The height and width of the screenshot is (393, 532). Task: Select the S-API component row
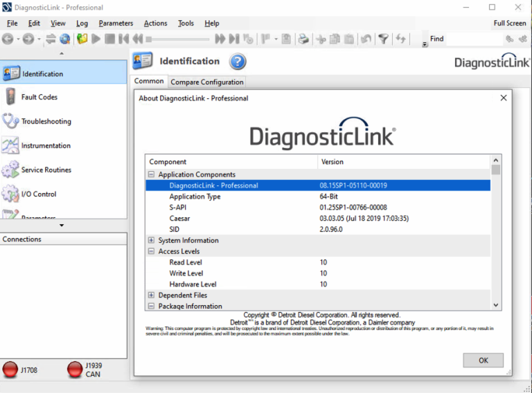click(x=318, y=208)
